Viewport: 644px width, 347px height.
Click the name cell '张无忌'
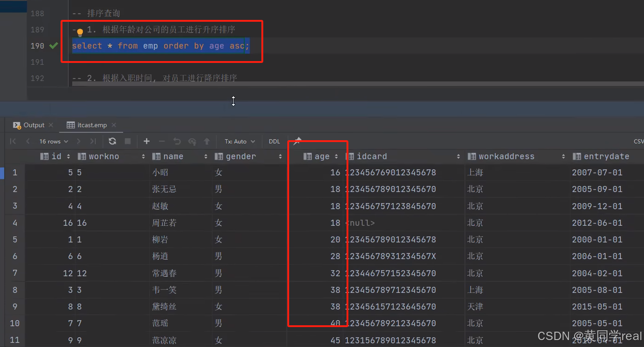point(164,189)
